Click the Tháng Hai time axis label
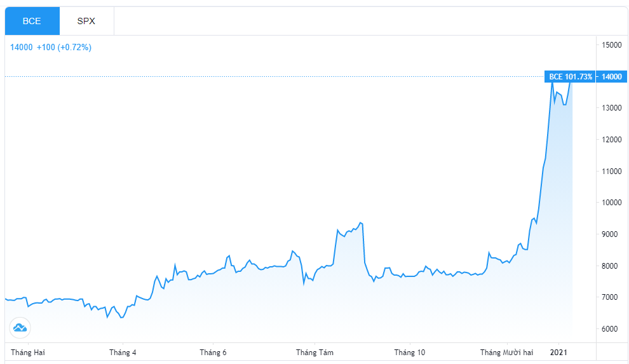The image size is (629, 364). pyautogui.click(x=28, y=353)
